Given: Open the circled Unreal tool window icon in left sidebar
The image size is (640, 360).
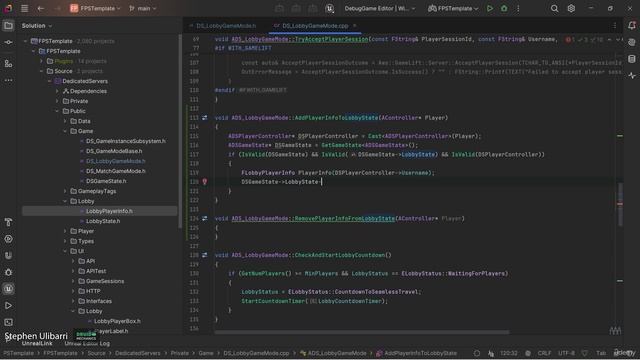Looking at the screenshot, I should point(8,289).
